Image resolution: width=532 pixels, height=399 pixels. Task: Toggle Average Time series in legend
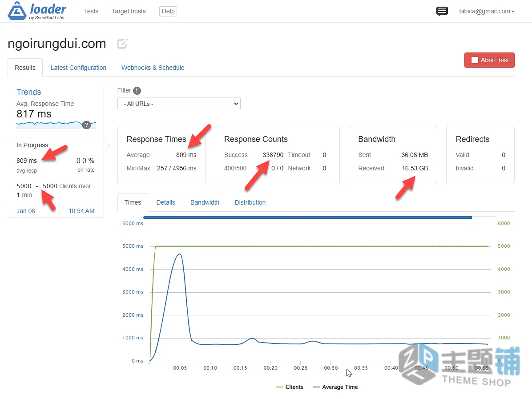tap(335, 387)
